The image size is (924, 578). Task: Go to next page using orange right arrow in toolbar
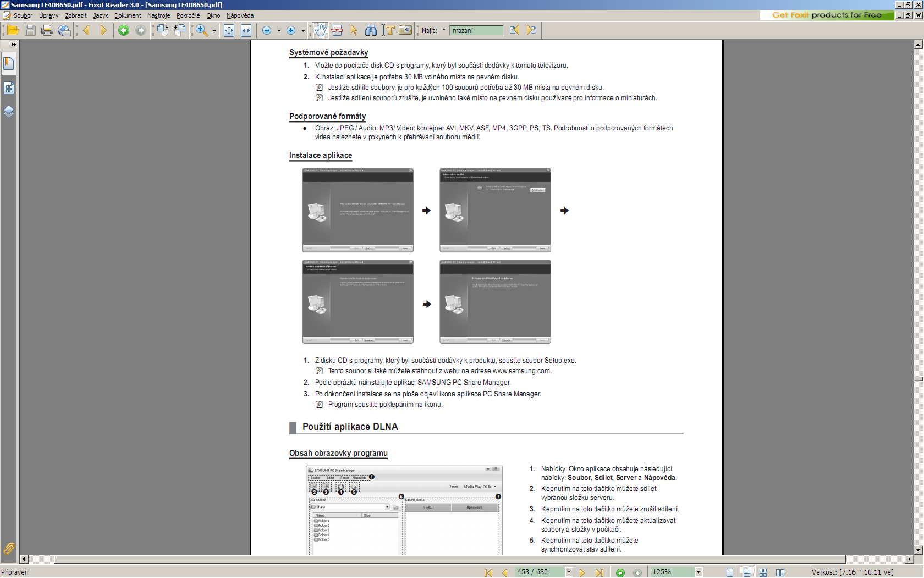point(103,30)
